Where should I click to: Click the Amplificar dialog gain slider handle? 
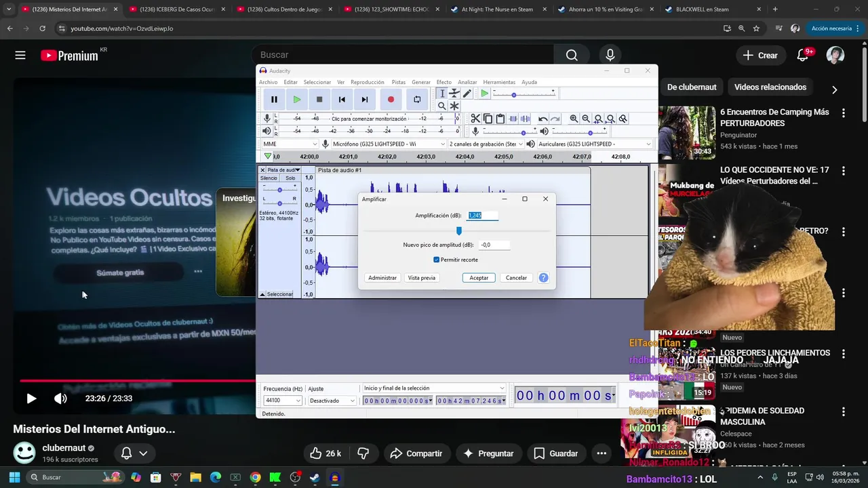(459, 231)
